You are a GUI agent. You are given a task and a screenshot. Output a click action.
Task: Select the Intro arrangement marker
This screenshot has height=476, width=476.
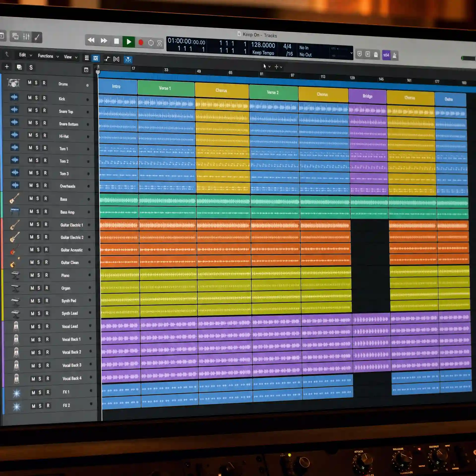(118, 87)
